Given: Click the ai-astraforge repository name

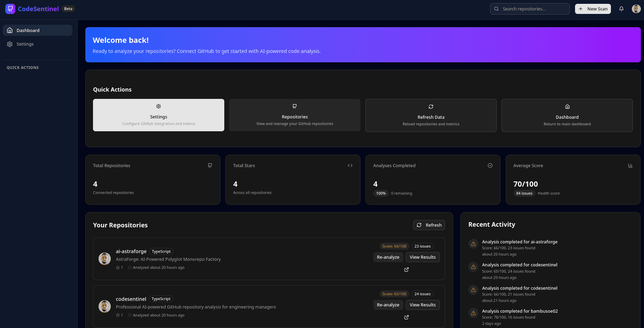Looking at the screenshot, I should pyautogui.click(x=131, y=251).
